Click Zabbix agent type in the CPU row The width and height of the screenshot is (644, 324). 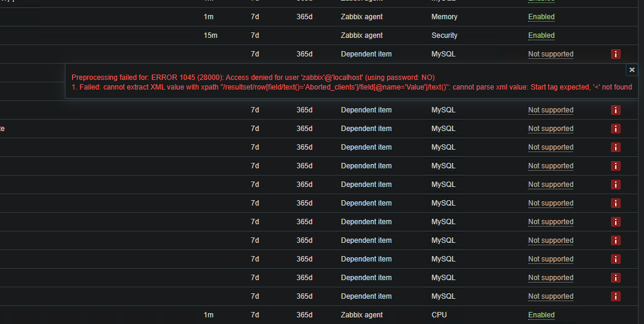coord(361,315)
